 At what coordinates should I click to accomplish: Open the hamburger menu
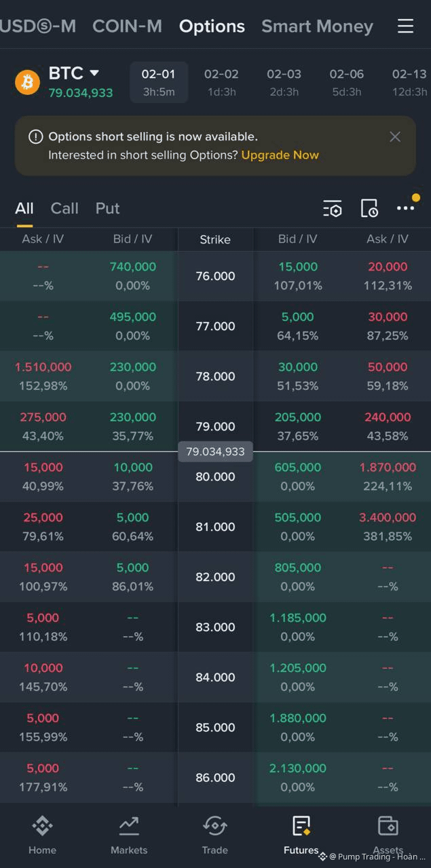coord(405,26)
